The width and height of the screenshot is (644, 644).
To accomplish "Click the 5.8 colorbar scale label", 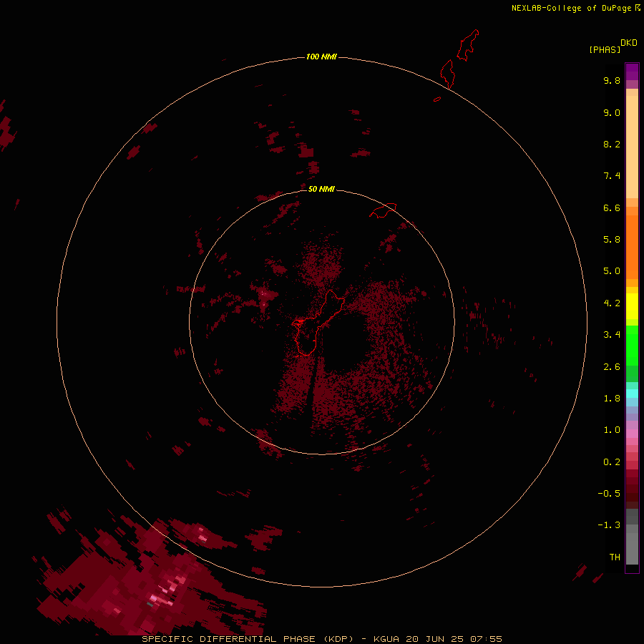I will click(612, 240).
